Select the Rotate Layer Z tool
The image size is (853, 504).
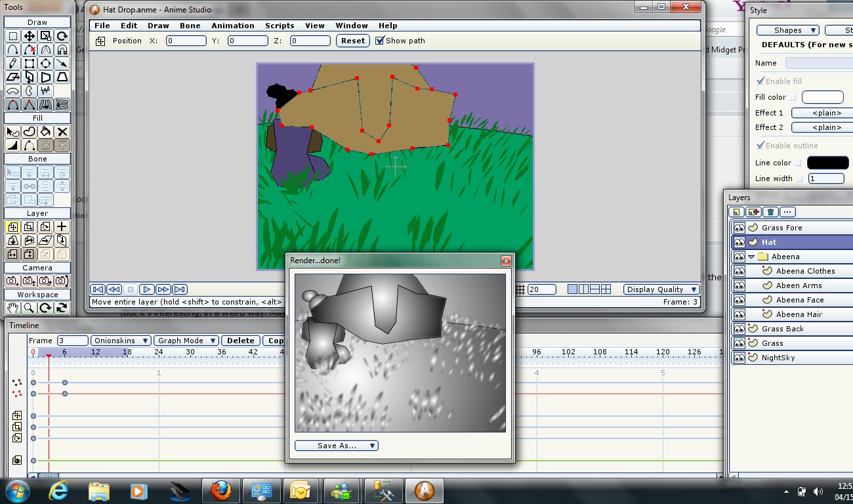(x=45, y=227)
